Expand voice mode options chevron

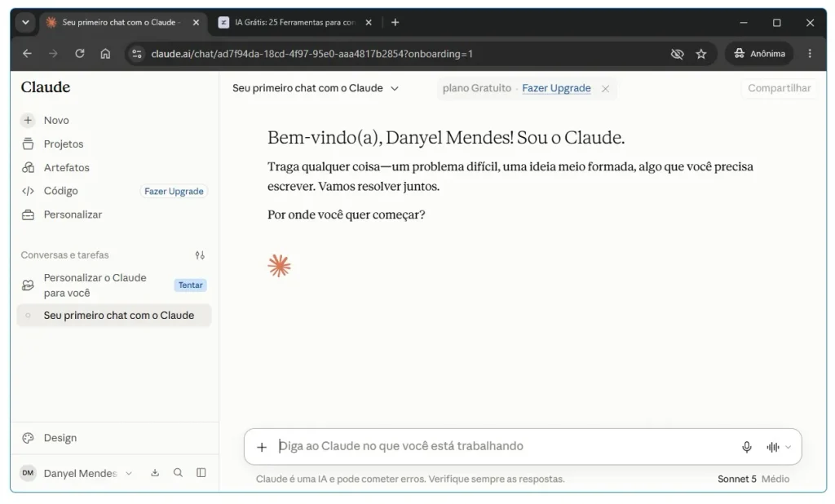[x=789, y=447]
